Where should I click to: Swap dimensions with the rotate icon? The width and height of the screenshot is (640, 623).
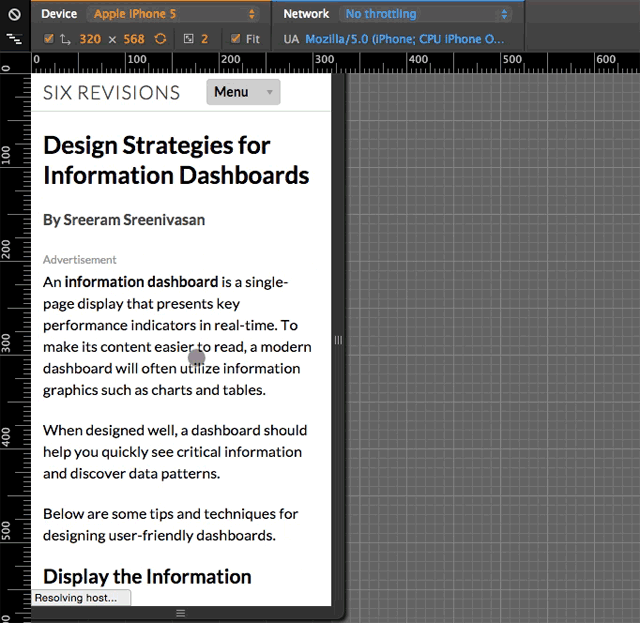pyautogui.click(x=160, y=39)
